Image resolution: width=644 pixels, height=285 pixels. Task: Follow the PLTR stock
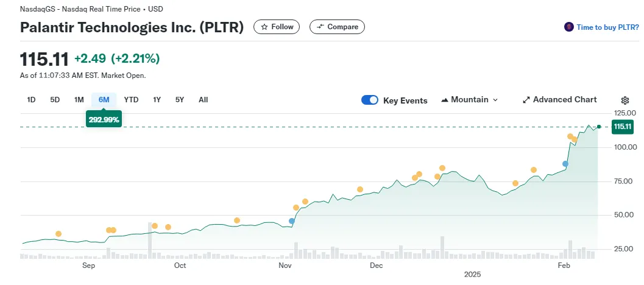tap(277, 27)
